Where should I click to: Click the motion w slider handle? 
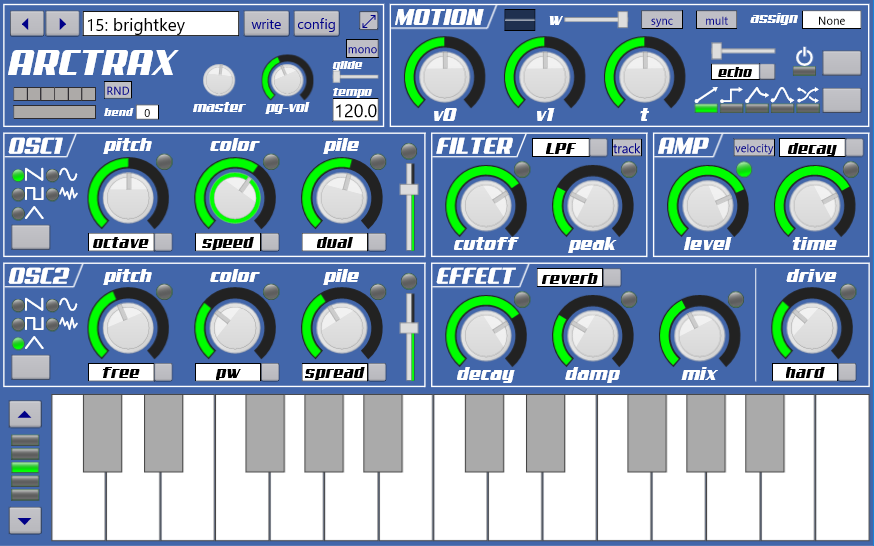pos(623,20)
